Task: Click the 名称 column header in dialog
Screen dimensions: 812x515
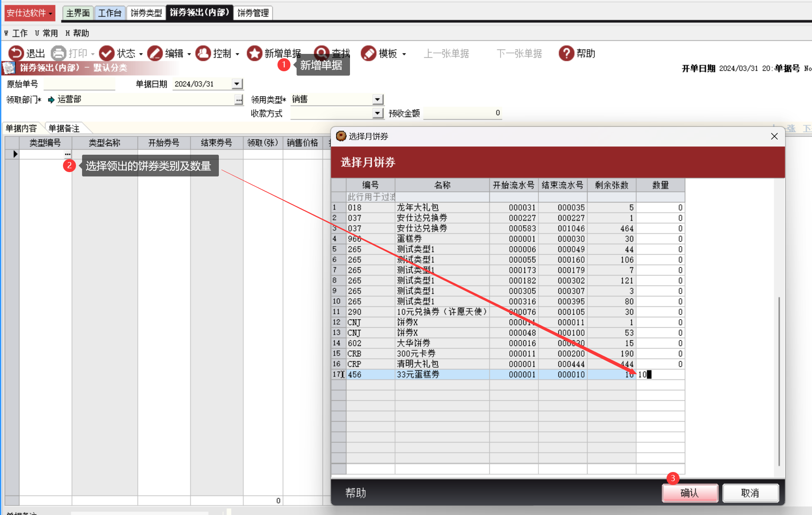Action: coord(442,185)
